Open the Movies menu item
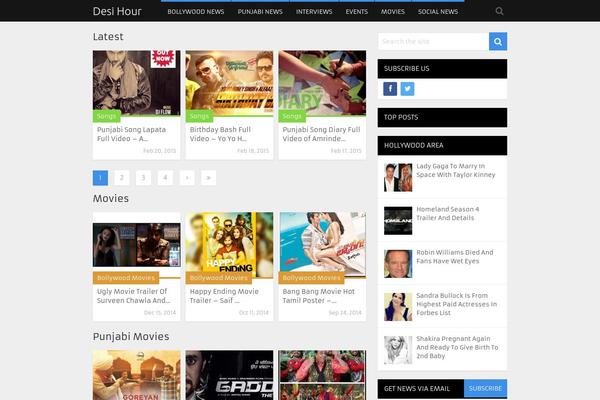The width and height of the screenshot is (600, 400). pos(393,12)
